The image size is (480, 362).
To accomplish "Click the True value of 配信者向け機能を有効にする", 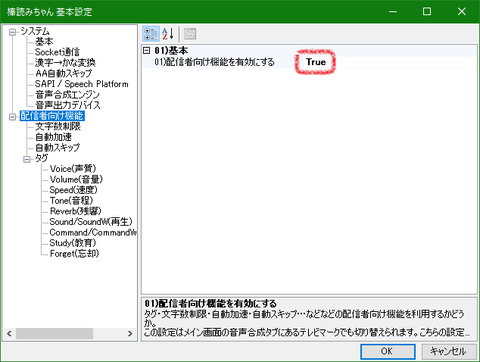I will point(316,62).
